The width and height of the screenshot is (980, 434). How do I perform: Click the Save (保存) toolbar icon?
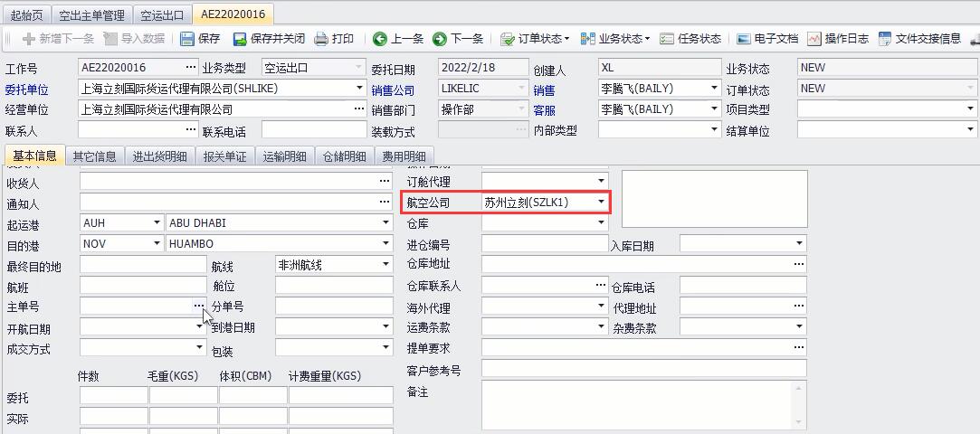187,39
